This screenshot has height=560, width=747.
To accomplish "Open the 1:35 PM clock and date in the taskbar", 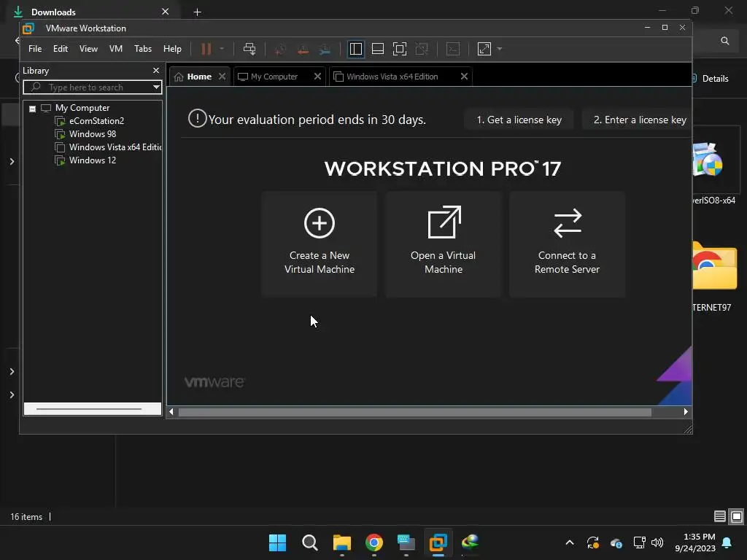I will coord(695,542).
